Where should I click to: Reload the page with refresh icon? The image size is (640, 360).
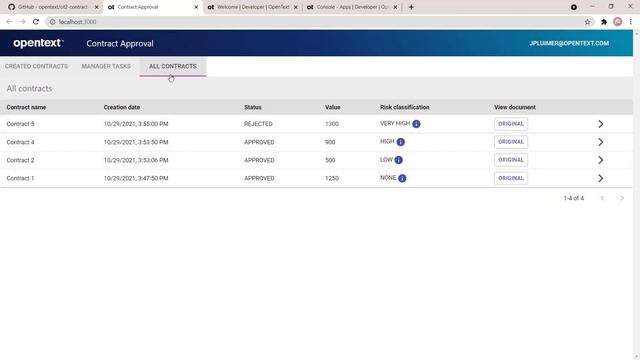[36, 22]
